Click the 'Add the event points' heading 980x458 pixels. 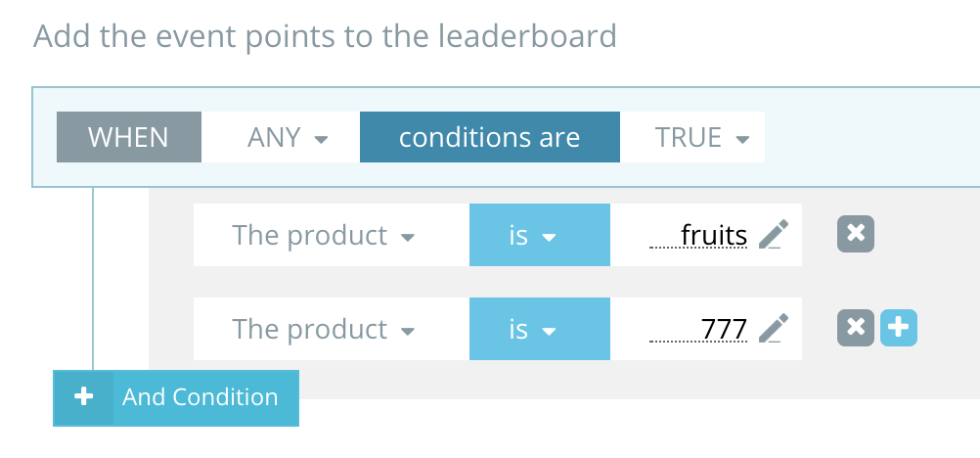tap(325, 36)
